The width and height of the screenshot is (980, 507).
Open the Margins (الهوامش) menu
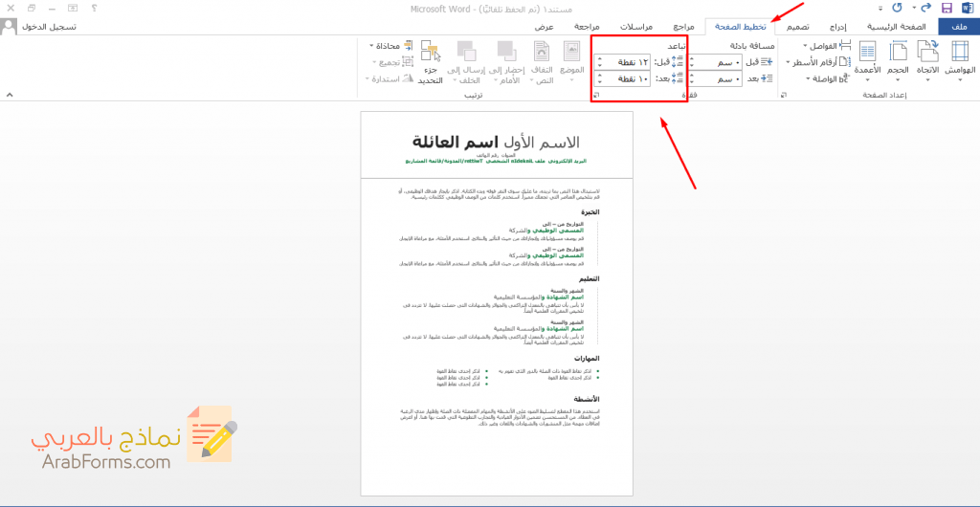click(958, 59)
